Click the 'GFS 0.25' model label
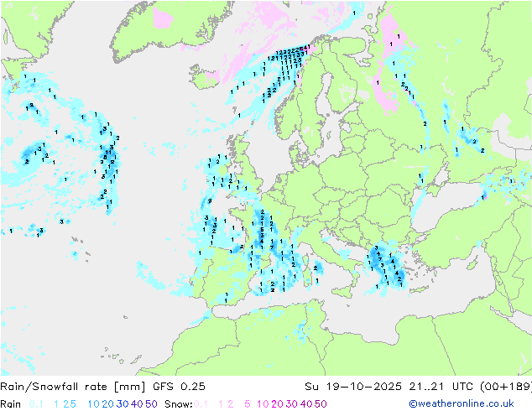 [179, 387]
